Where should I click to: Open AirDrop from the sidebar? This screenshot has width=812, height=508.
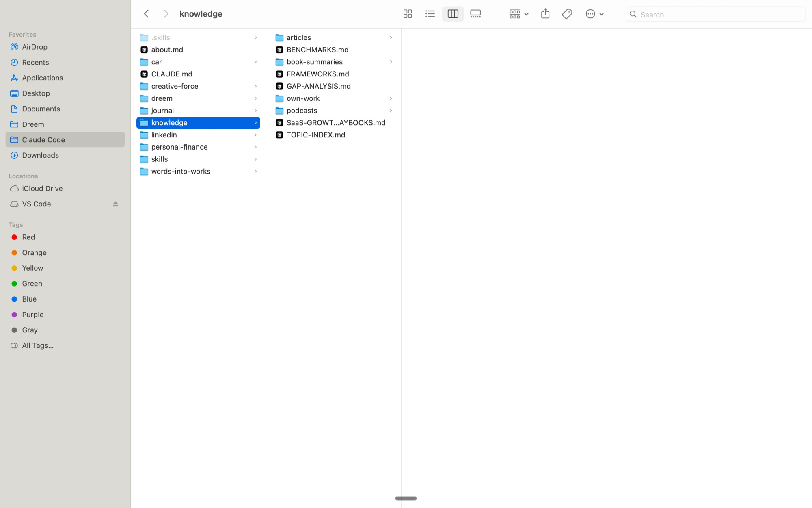pos(35,47)
